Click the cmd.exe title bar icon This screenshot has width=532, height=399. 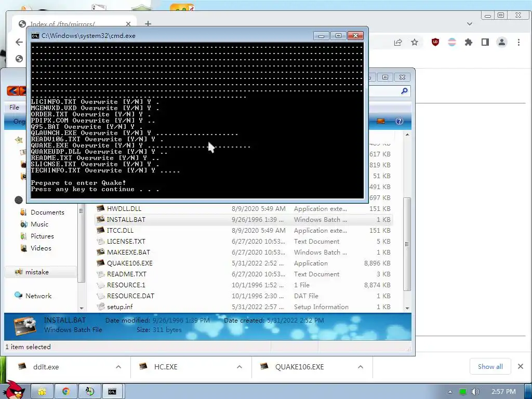point(35,36)
